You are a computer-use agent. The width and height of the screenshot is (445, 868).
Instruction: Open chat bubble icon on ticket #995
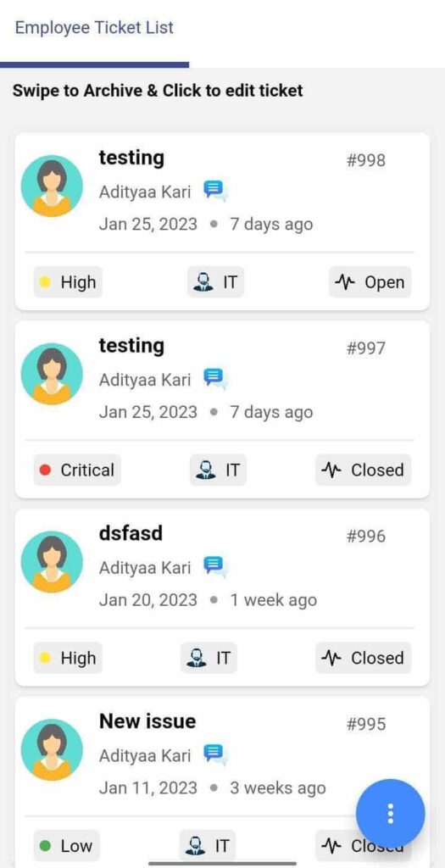[214, 754]
